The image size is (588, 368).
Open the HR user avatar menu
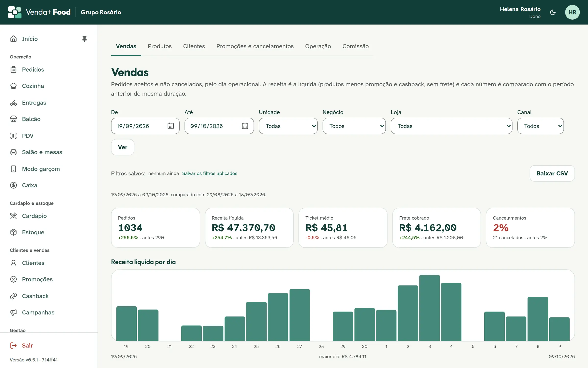tap(572, 12)
